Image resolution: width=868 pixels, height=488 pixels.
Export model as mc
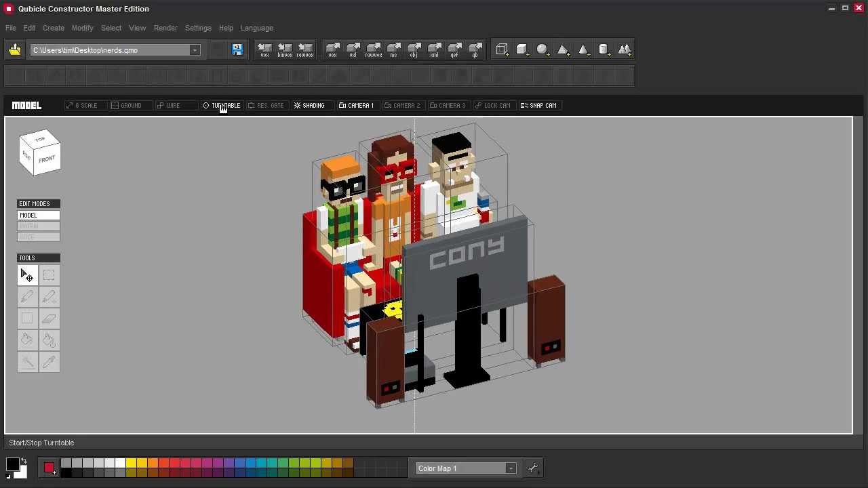pos(394,50)
